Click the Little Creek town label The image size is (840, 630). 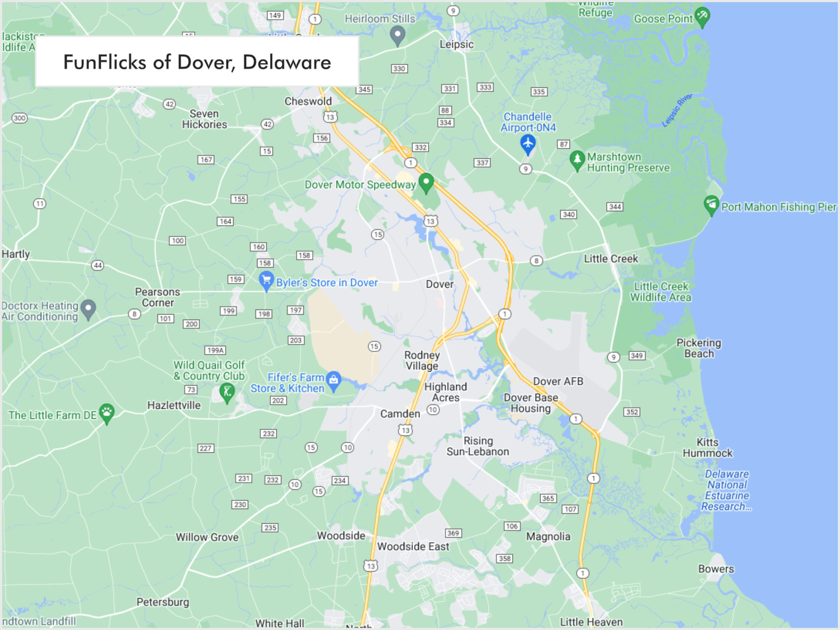tap(611, 259)
